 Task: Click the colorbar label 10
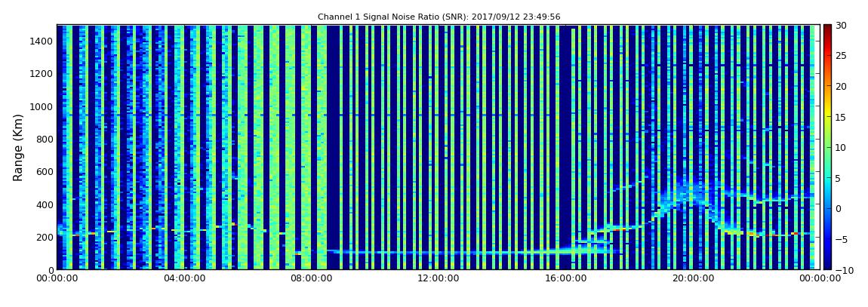842,148
